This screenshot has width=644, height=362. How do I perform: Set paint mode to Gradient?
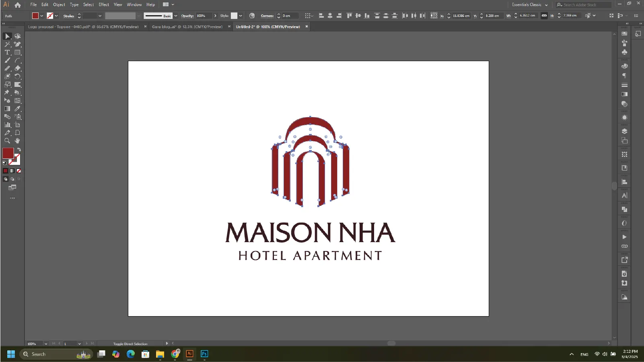pyautogui.click(x=12, y=171)
